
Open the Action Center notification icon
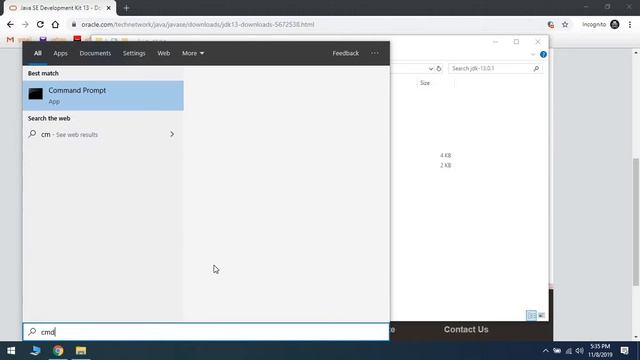[x=624, y=351]
